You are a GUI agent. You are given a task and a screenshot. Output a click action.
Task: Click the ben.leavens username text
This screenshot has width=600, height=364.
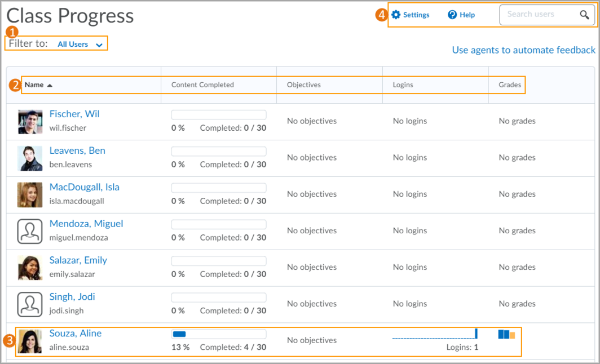[x=71, y=165]
